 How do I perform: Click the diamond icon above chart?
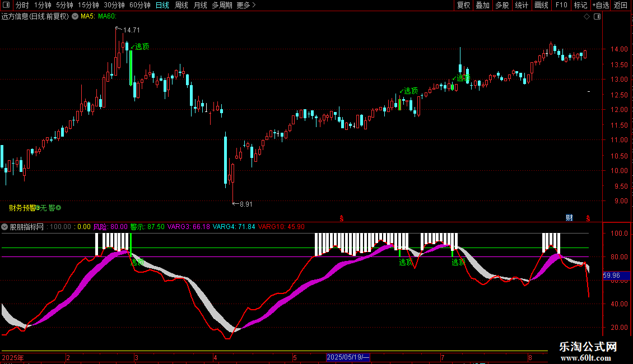click(x=587, y=17)
